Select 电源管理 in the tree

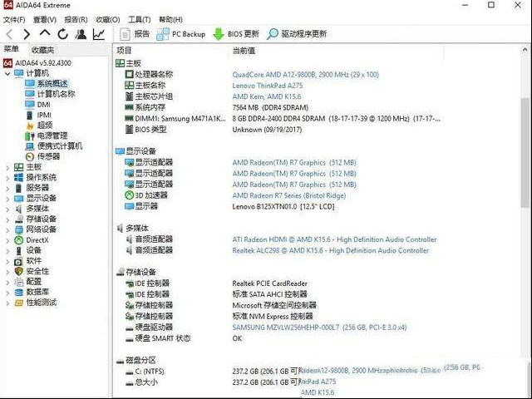tap(52, 135)
